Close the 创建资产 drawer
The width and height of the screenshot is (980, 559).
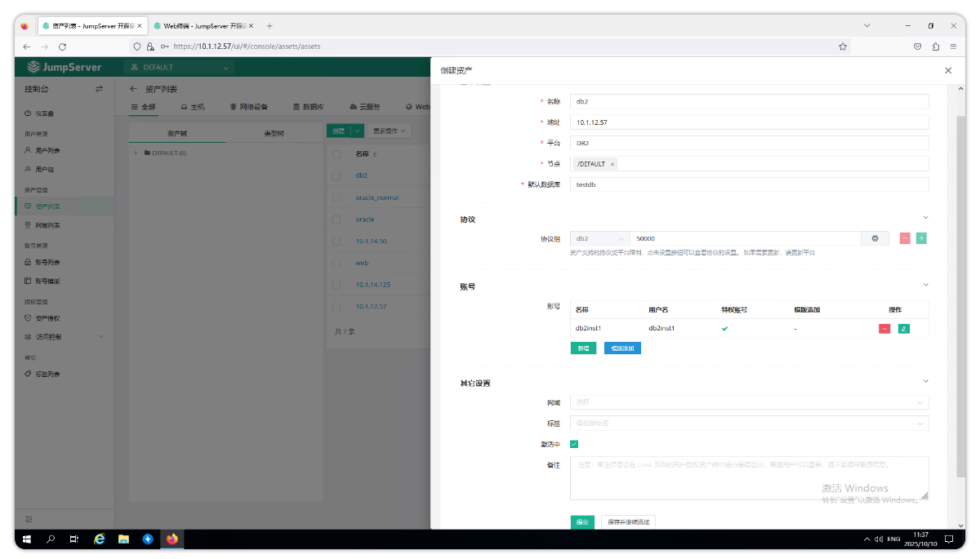(x=948, y=71)
